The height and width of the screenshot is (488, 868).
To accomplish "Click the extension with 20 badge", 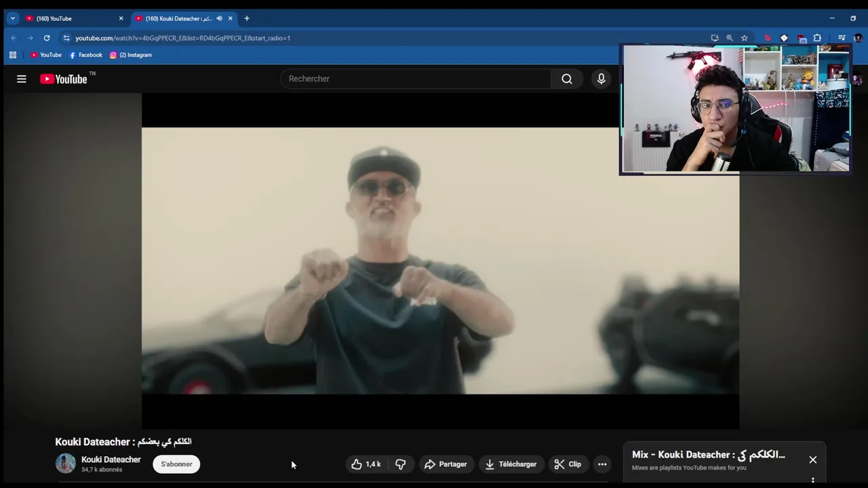I will (801, 38).
